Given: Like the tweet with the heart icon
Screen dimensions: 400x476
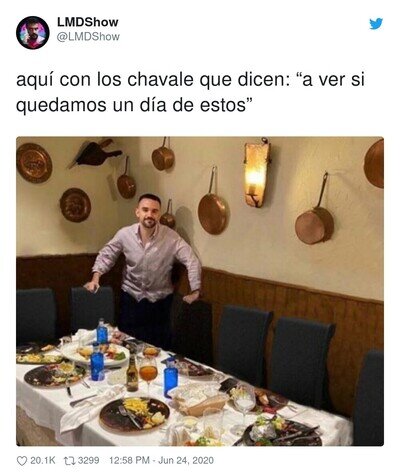Looking at the screenshot, I should [x=22, y=461].
